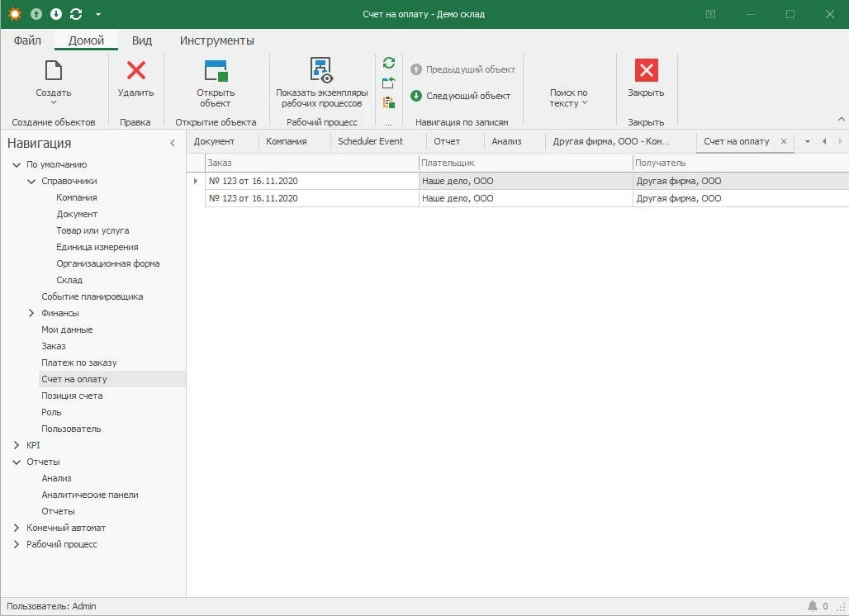849x616 pixels.
Task: Click the Создать new-page icon
Action: (x=54, y=70)
